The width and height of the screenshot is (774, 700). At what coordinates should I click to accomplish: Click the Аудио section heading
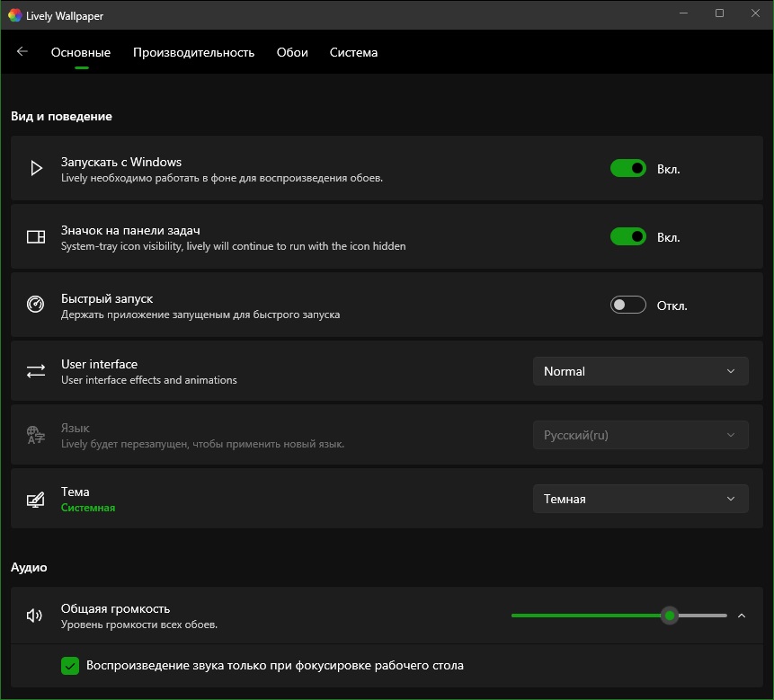[x=29, y=568]
